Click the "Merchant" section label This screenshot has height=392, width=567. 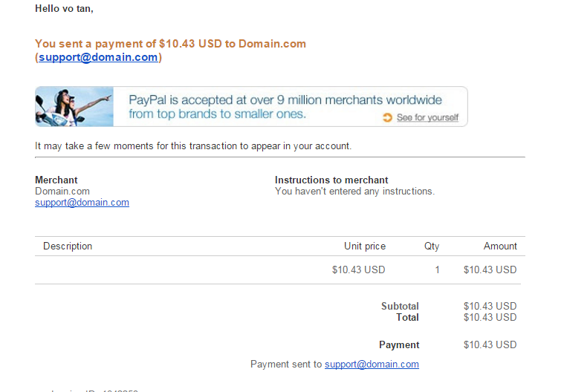pyautogui.click(x=56, y=180)
